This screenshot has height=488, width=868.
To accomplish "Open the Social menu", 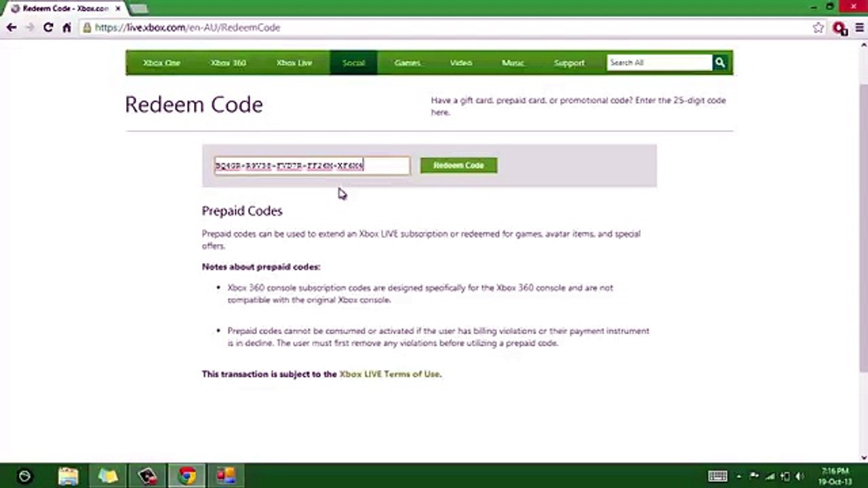I will tap(353, 62).
